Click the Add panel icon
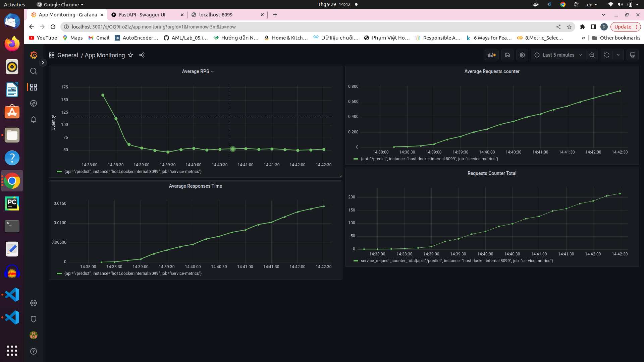This screenshot has width=644, height=362. tap(491, 55)
